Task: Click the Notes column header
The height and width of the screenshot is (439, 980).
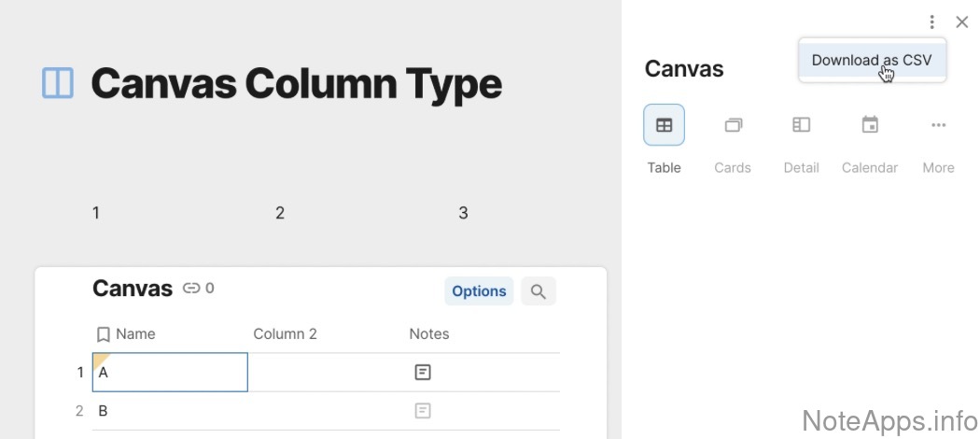Action: (429, 334)
